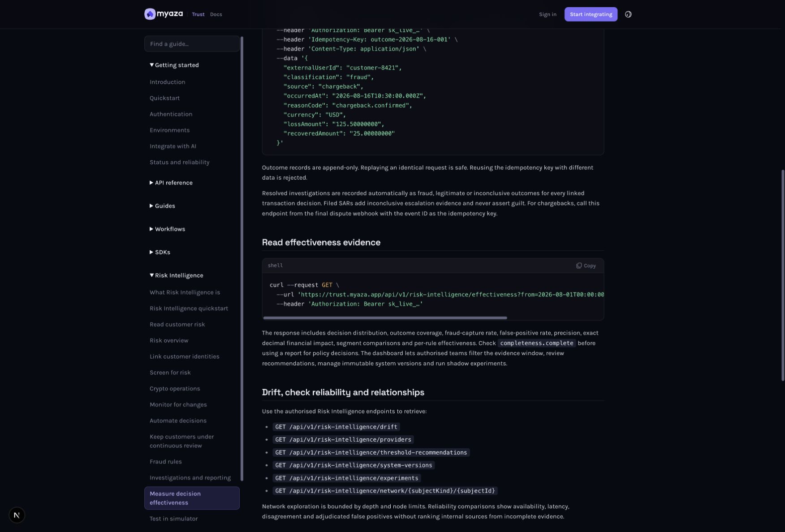Collapse the Risk Intelligence section
The image size is (785, 532).
(177, 275)
